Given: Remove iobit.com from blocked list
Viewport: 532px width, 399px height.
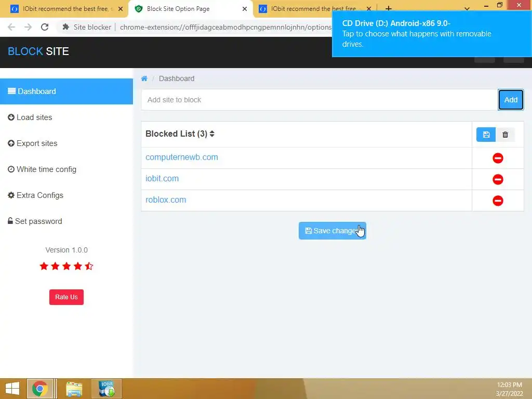Looking at the screenshot, I should (x=498, y=179).
